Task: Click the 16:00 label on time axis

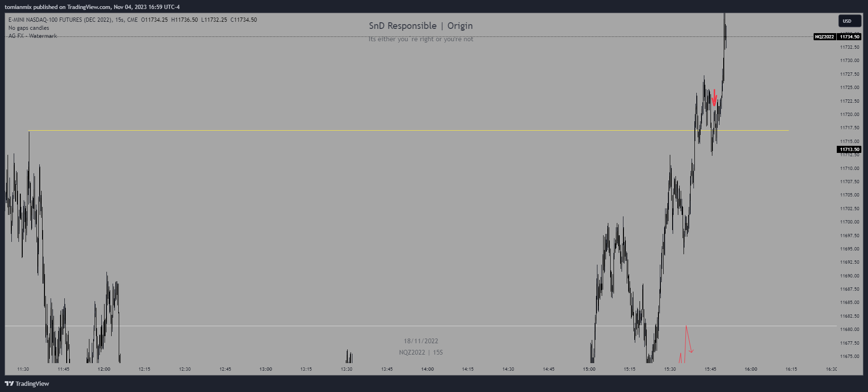Action: (751, 369)
